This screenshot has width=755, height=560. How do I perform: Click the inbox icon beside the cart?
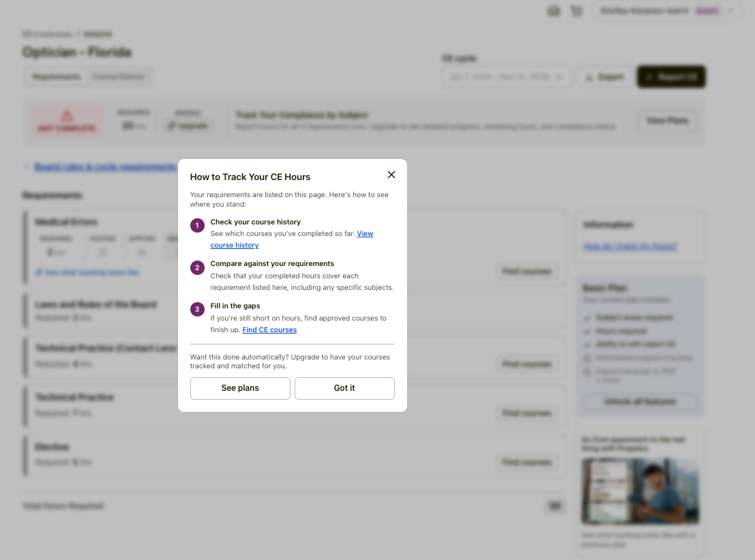coord(554,11)
